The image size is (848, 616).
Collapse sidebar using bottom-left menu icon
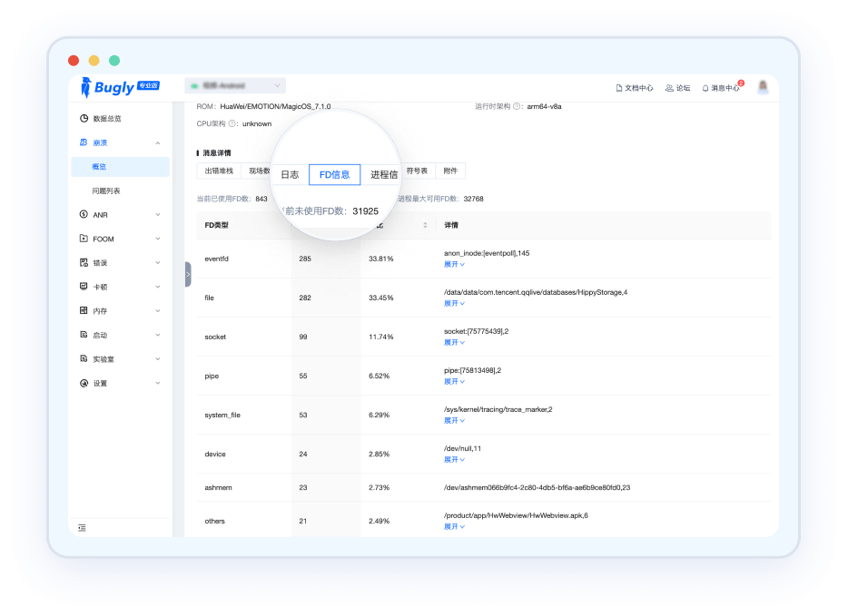[x=82, y=527]
